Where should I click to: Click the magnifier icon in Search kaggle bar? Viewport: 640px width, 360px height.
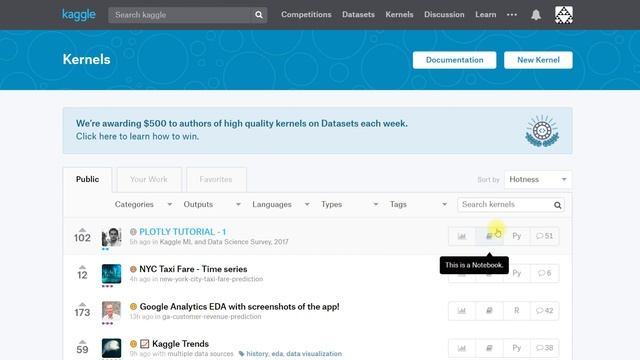click(x=259, y=15)
